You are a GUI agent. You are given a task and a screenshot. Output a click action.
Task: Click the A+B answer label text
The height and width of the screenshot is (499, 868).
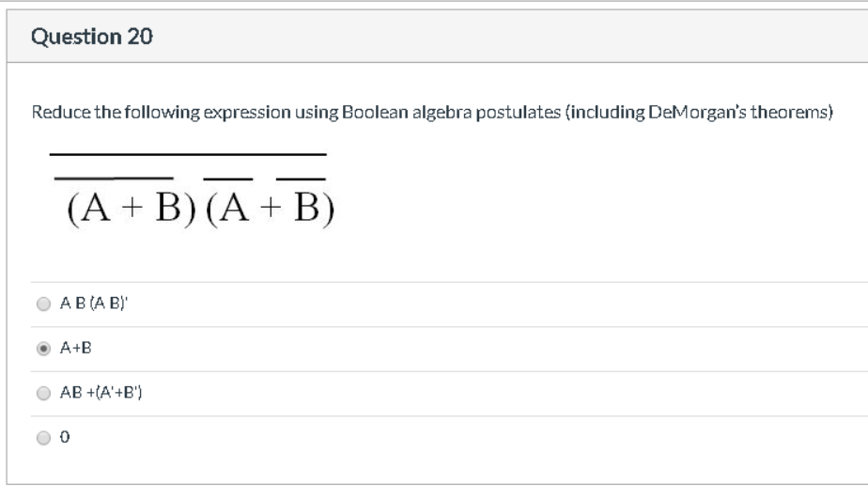click(x=76, y=348)
